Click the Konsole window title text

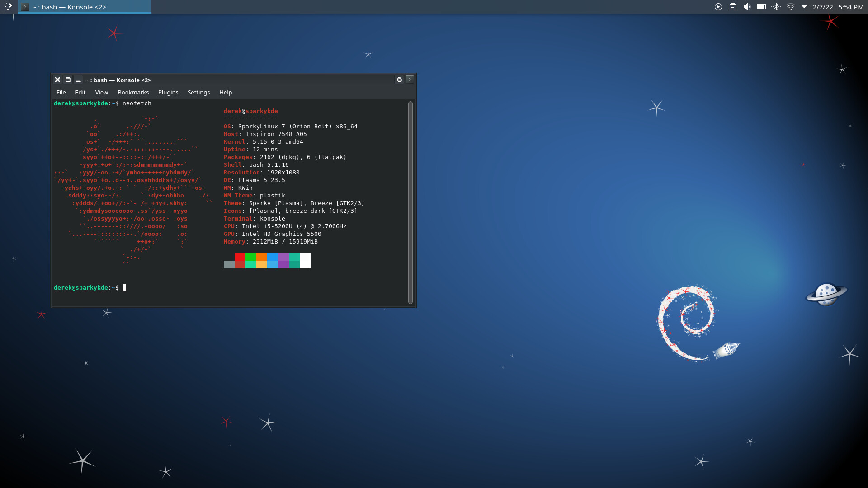118,80
